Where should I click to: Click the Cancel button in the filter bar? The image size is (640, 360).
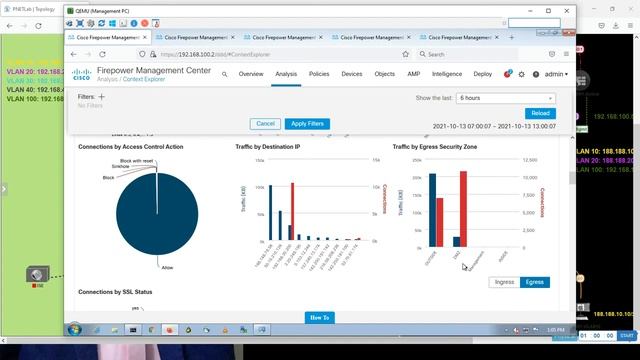tap(265, 124)
